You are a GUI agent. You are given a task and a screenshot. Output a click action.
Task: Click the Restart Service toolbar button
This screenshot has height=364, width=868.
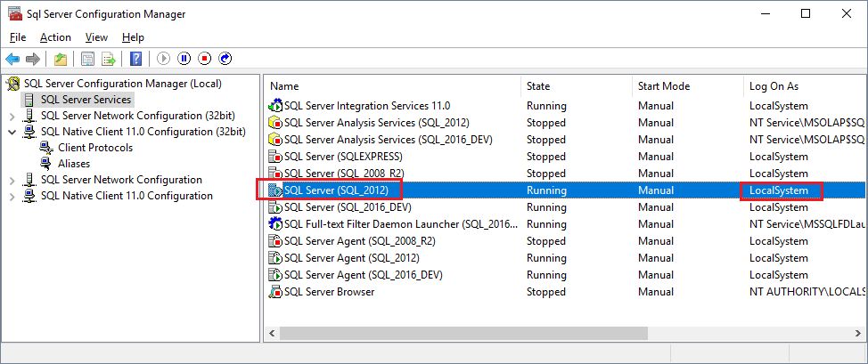[225, 59]
